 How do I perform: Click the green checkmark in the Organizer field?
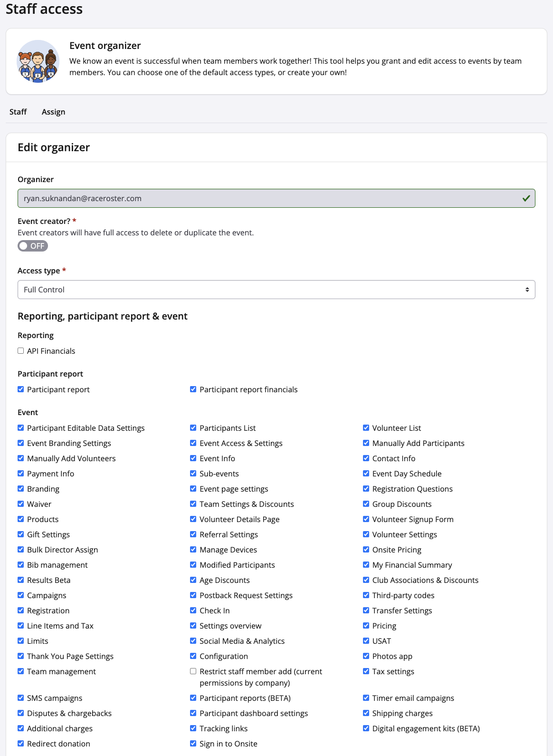click(526, 198)
